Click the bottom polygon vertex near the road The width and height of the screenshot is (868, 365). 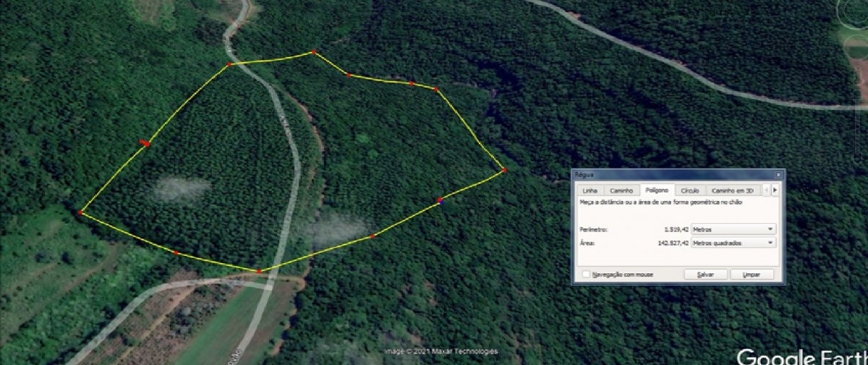coord(258,271)
